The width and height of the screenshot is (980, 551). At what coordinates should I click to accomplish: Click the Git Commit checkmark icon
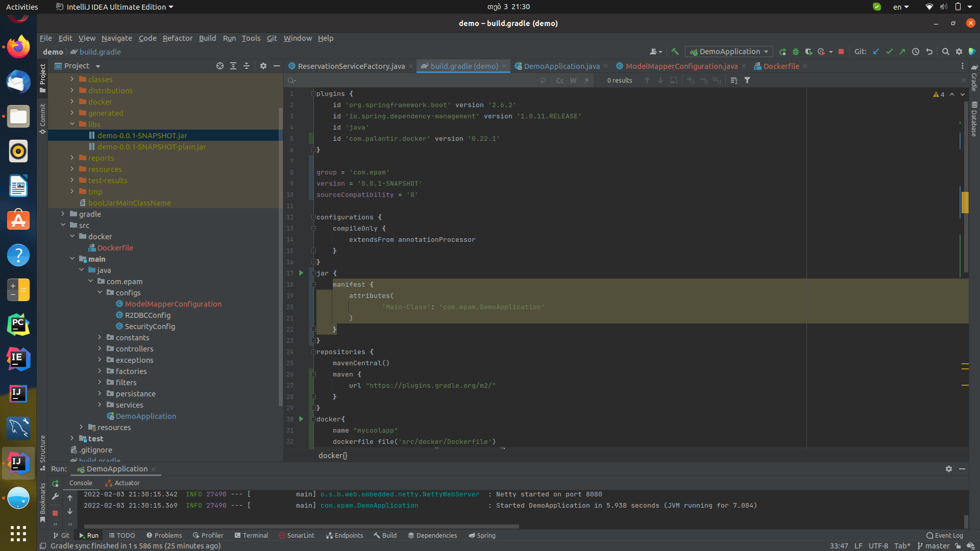click(x=889, y=52)
